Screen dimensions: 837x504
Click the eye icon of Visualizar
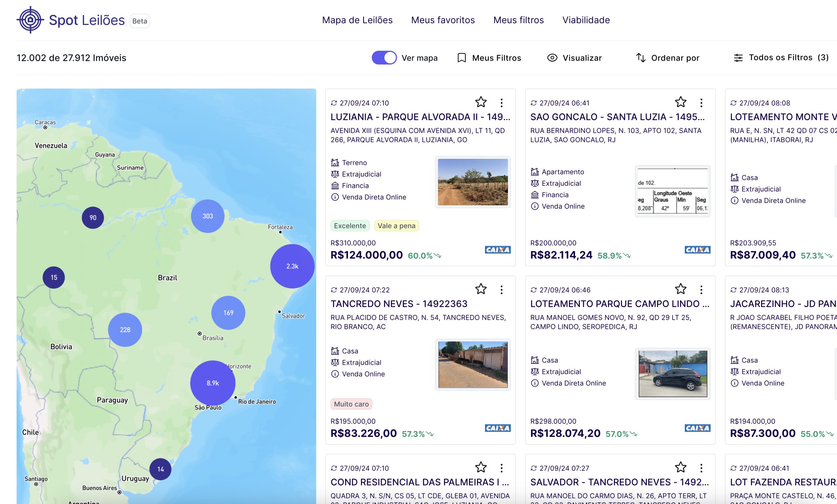[552, 58]
